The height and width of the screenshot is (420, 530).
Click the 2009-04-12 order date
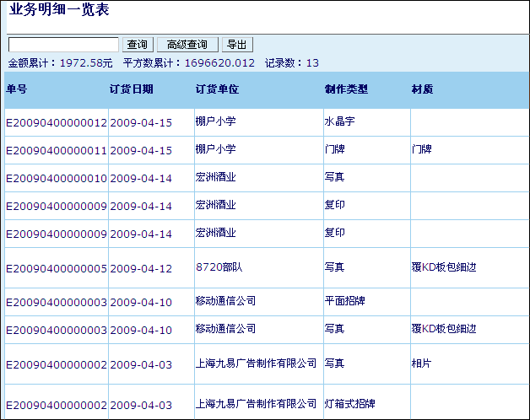141,268
